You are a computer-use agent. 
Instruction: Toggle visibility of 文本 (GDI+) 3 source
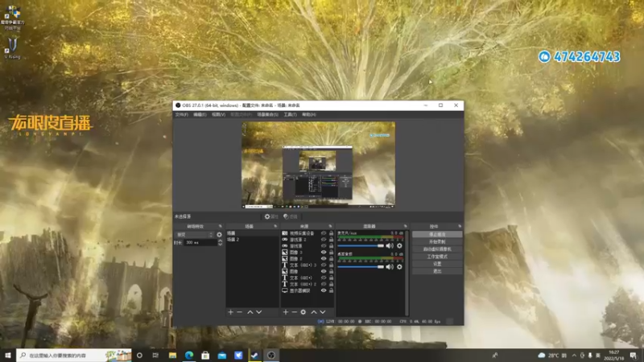coord(324,265)
